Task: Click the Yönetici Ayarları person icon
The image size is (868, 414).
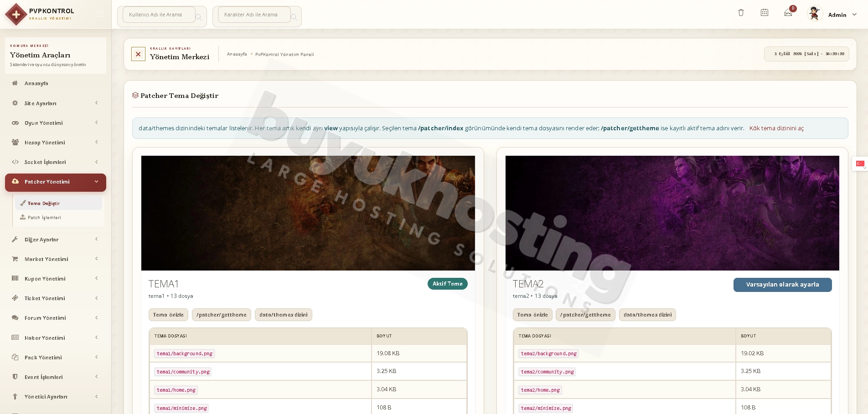Action: pos(15,397)
